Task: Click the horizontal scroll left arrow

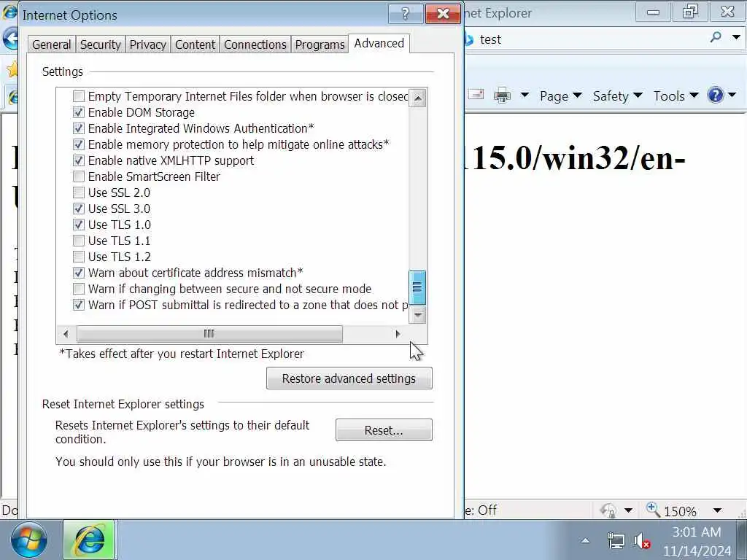Action: (66, 334)
